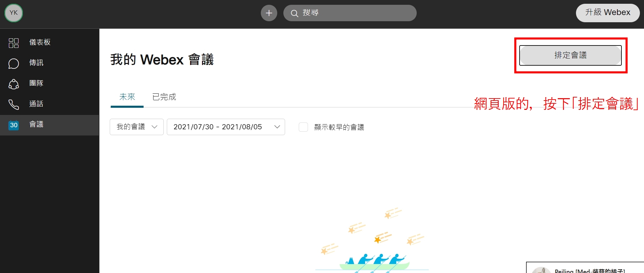Screen dimensions: 644x273
Task: Click the search magnifier icon
Action: (x=294, y=13)
